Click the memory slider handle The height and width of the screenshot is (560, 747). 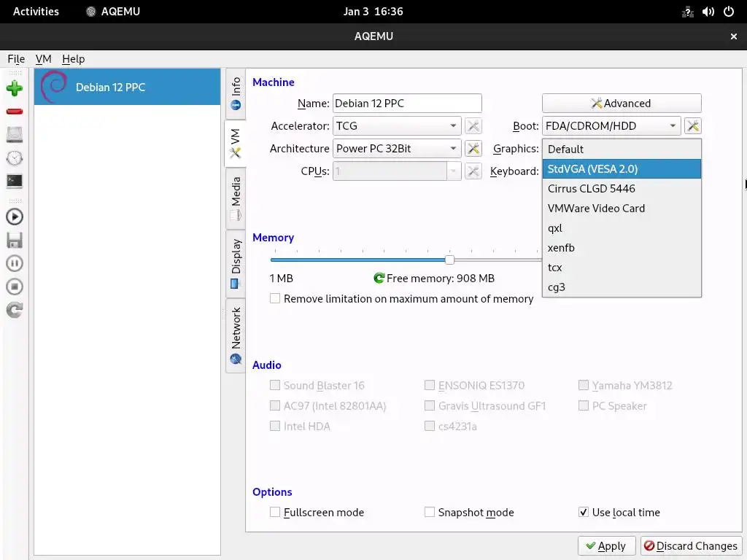449,260
